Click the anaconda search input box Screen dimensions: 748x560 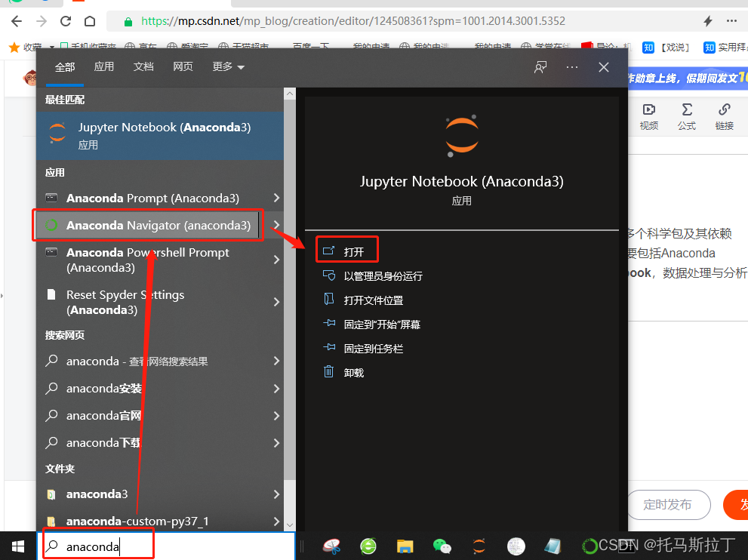(x=166, y=546)
